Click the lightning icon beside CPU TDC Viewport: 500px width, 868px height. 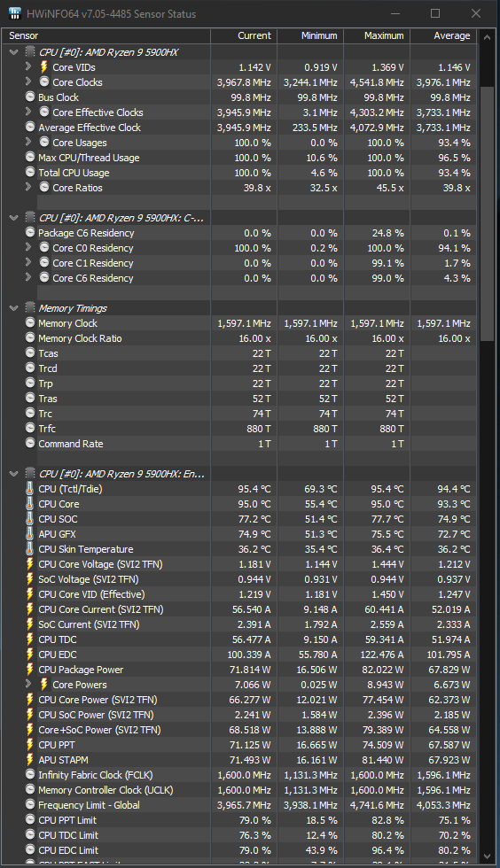click(x=30, y=639)
